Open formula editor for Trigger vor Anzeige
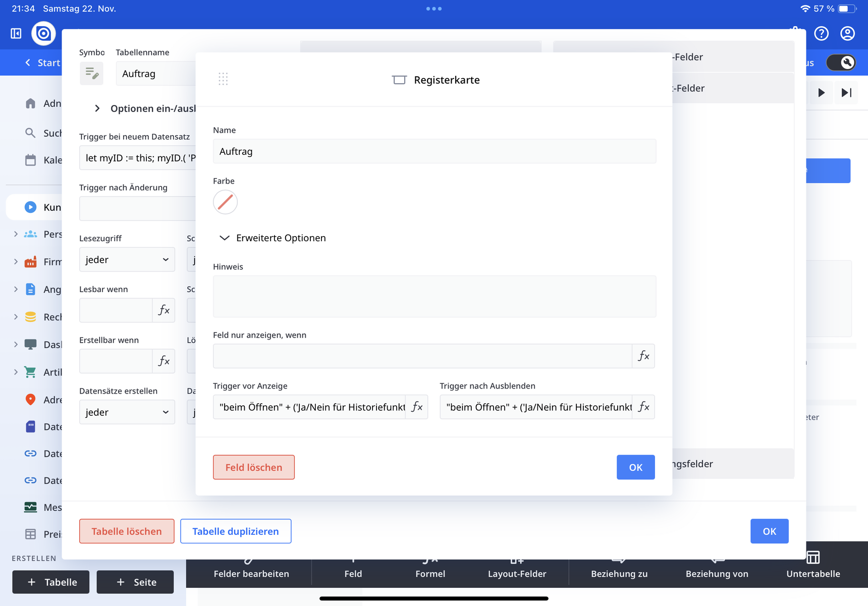The width and height of the screenshot is (868, 606). click(417, 407)
